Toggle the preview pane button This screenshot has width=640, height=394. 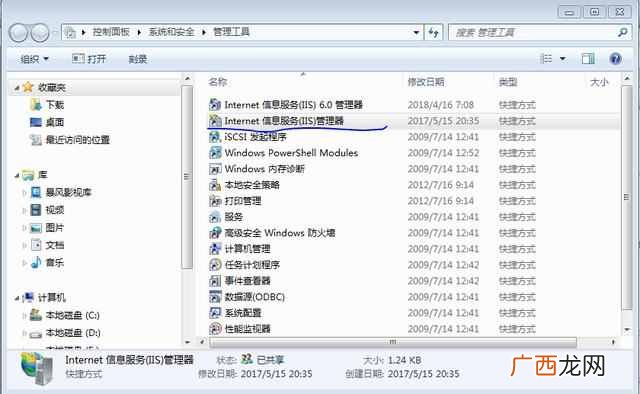(588, 59)
